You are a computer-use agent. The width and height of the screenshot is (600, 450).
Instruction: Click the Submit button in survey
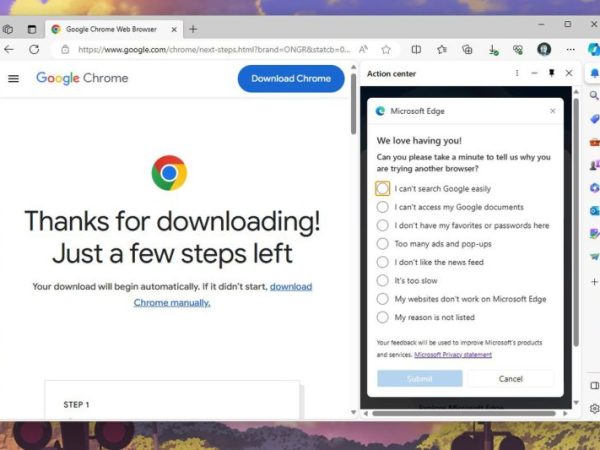point(420,379)
